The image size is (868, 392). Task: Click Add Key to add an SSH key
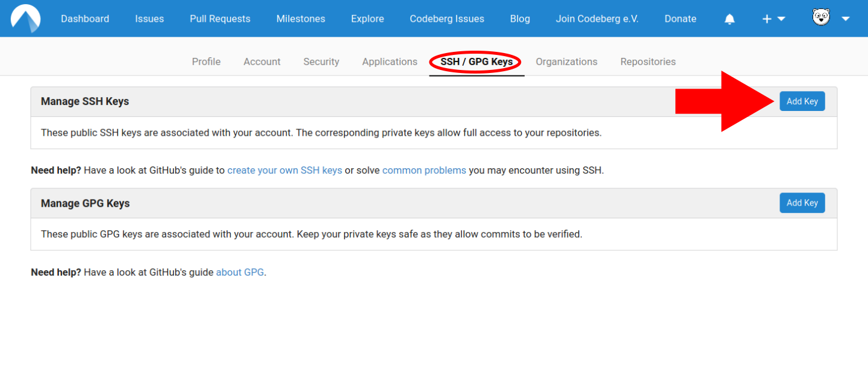click(x=802, y=101)
